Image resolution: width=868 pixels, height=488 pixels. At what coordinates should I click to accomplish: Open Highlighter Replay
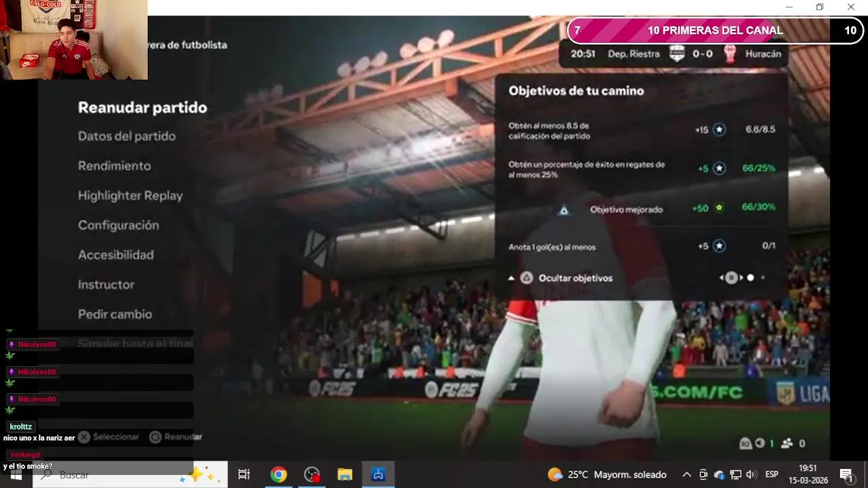coord(130,196)
